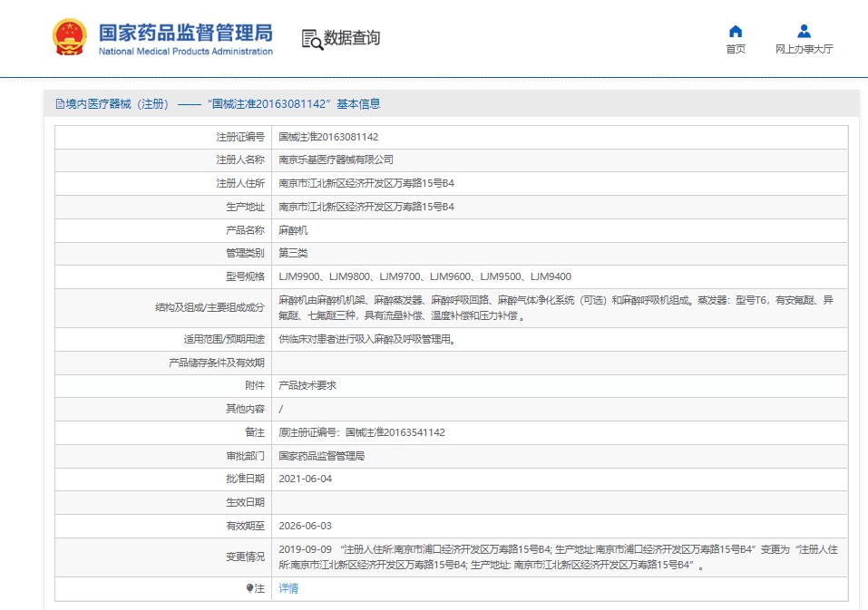Click the 网上办事大厅 person icon

[x=804, y=32]
